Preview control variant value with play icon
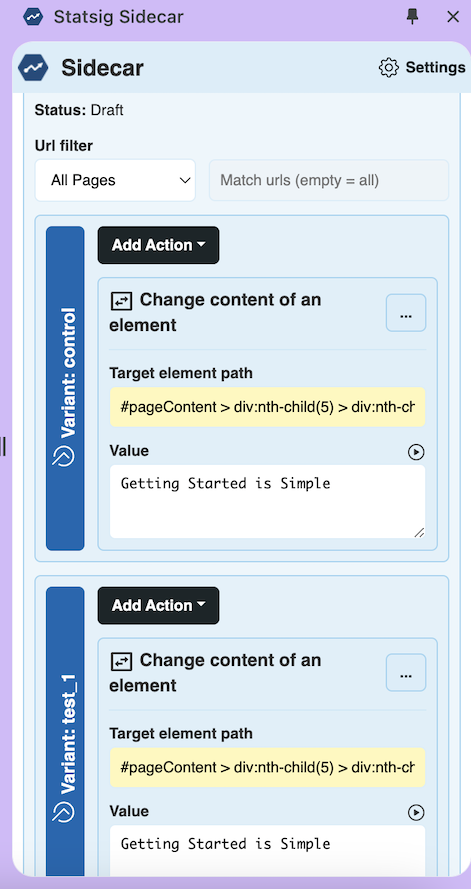This screenshot has height=889, width=471. pyautogui.click(x=416, y=452)
